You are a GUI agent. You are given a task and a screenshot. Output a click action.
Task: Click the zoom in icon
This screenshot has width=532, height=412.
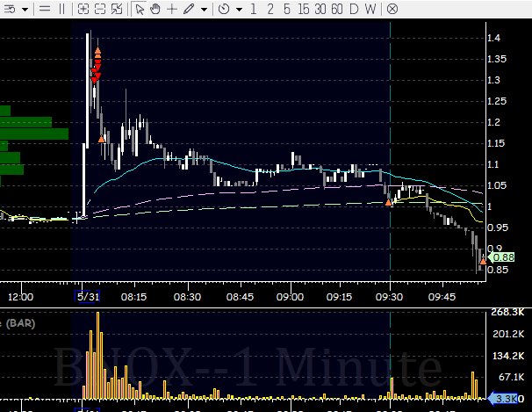coord(83,9)
